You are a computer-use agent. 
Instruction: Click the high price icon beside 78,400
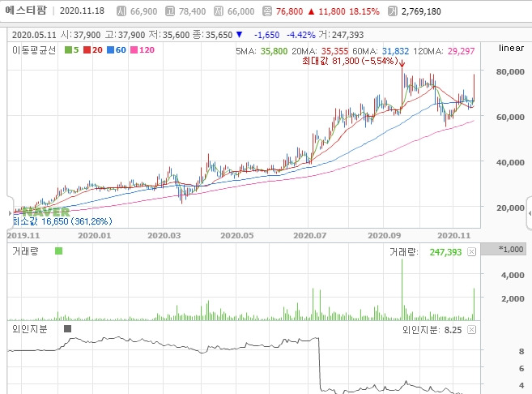click(x=170, y=11)
